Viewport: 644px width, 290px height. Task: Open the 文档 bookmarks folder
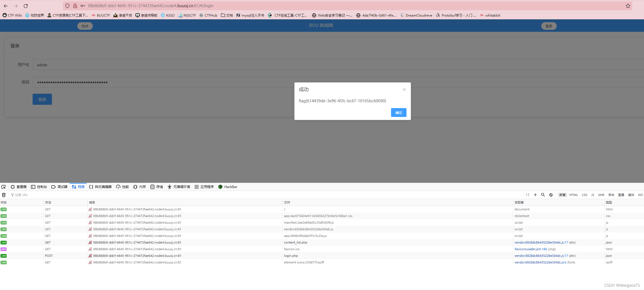227,15
